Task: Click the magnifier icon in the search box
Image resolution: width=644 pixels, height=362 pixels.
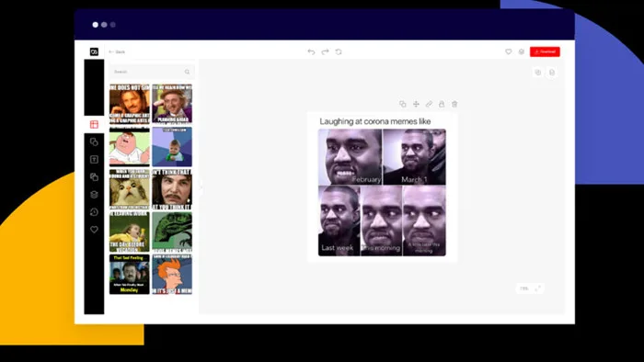Action: pyautogui.click(x=188, y=72)
